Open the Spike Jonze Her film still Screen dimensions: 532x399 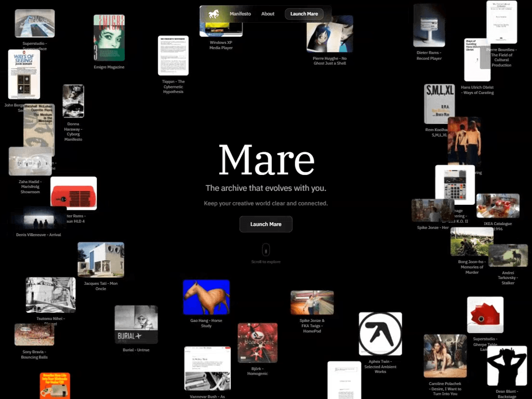coord(433,210)
